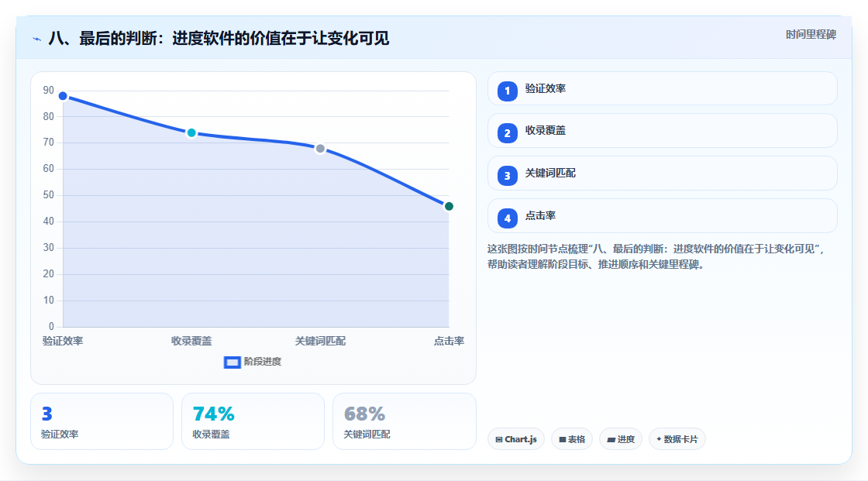This screenshot has height=481, width=868.
Task: Open the 点击率 milestone row
Action: 662,216
